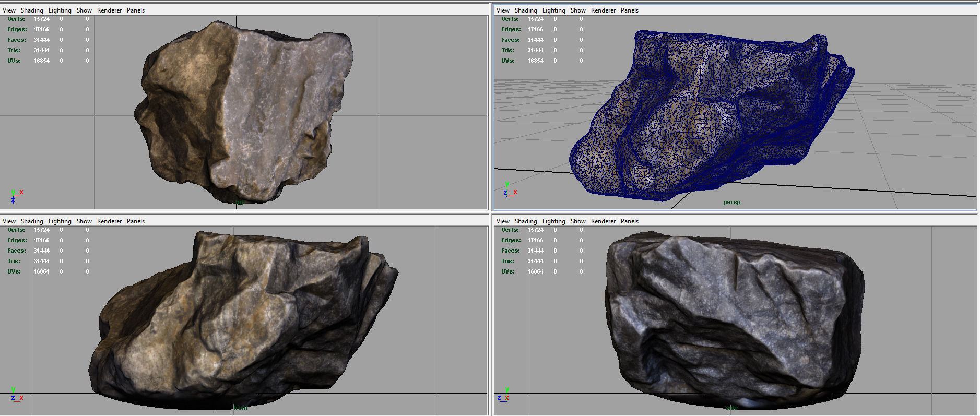Open View menu in bottom-right viewport
Viewport: 980px width, 416px height.
(503, 221)
